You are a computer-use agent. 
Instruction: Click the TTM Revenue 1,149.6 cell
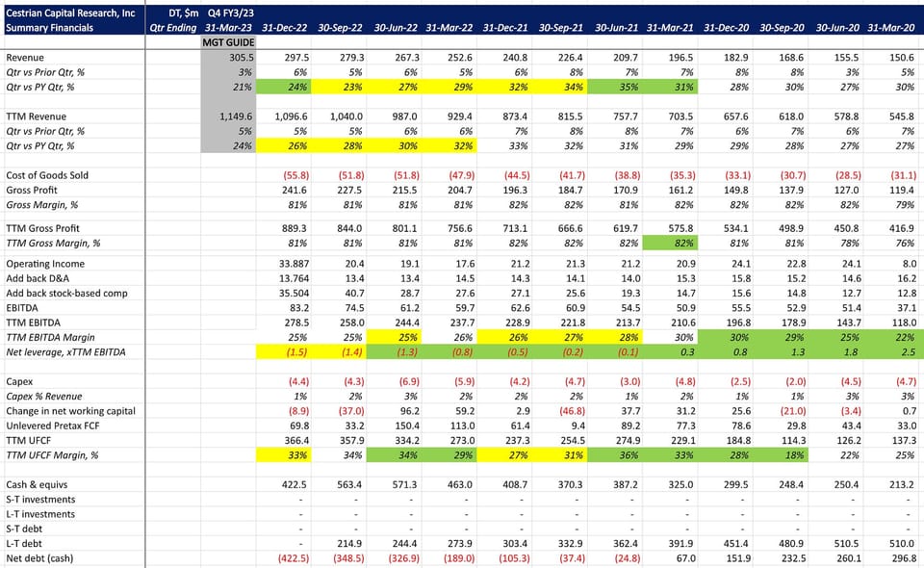[228, 116]
